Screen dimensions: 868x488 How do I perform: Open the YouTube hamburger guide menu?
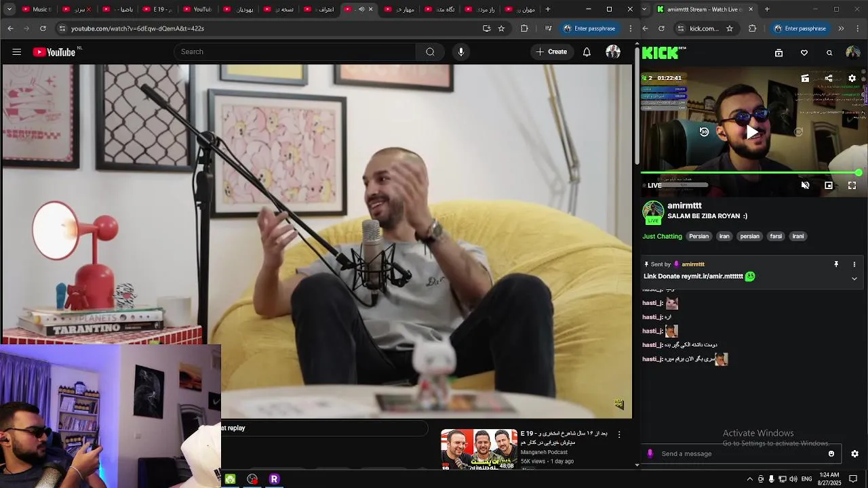[17, 52]
